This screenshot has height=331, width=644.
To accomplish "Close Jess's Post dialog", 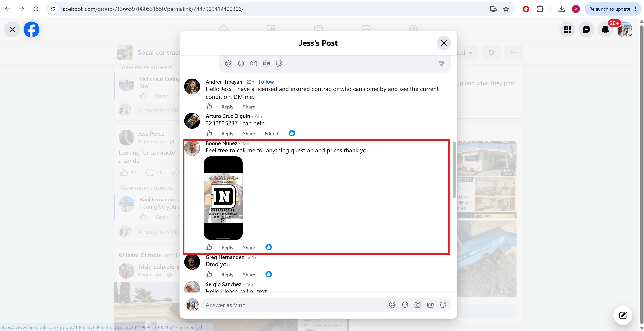I will coord(444,43).
